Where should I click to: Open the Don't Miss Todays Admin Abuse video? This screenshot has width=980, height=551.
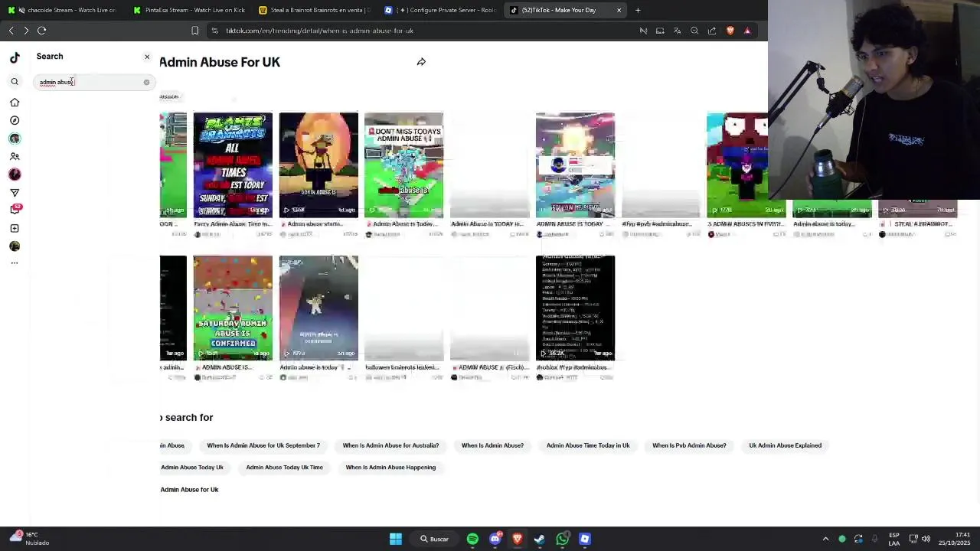pyautogui.click(x=403, y=165)
